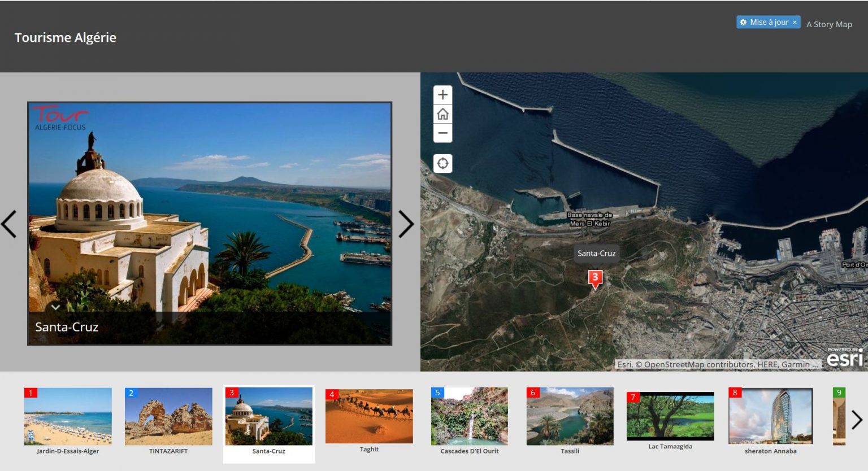Click the find my location button
The height and width of the screenshot is (471, 868).
(442, 163)
